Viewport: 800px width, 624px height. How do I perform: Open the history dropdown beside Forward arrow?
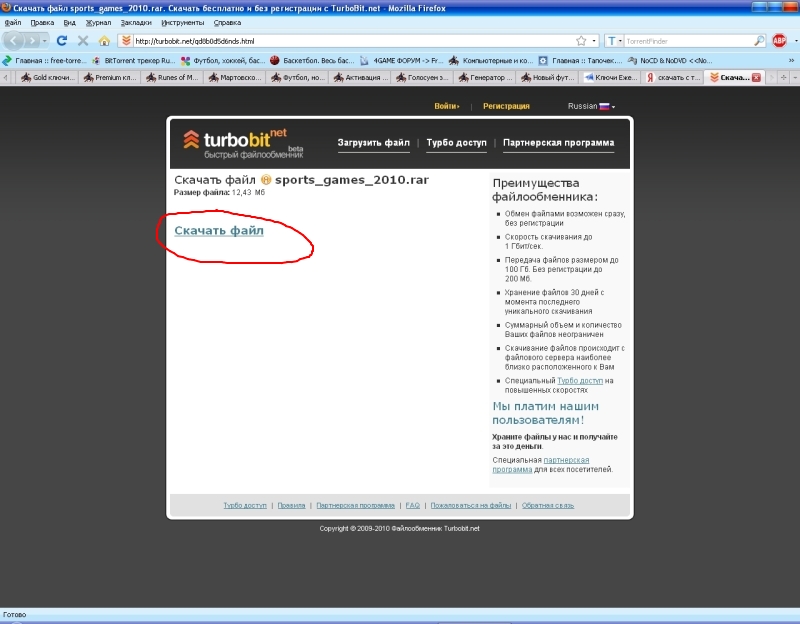(x=45, y=41)
